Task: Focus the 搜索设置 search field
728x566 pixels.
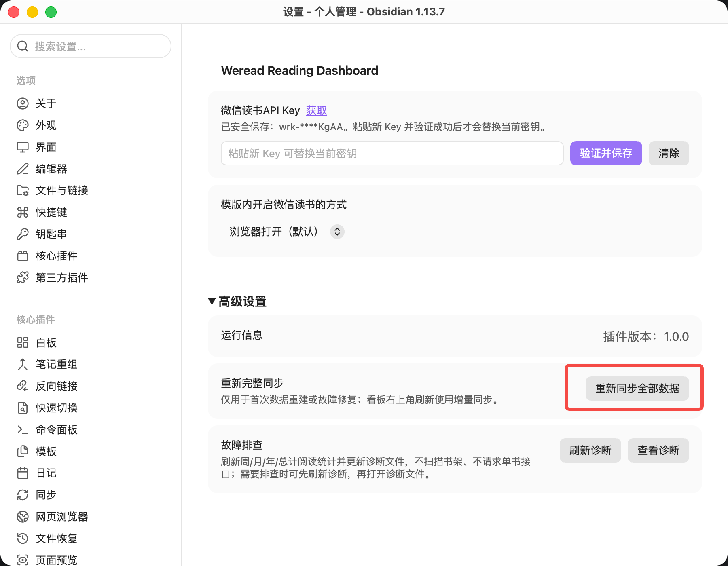Action: coord(91,46)
